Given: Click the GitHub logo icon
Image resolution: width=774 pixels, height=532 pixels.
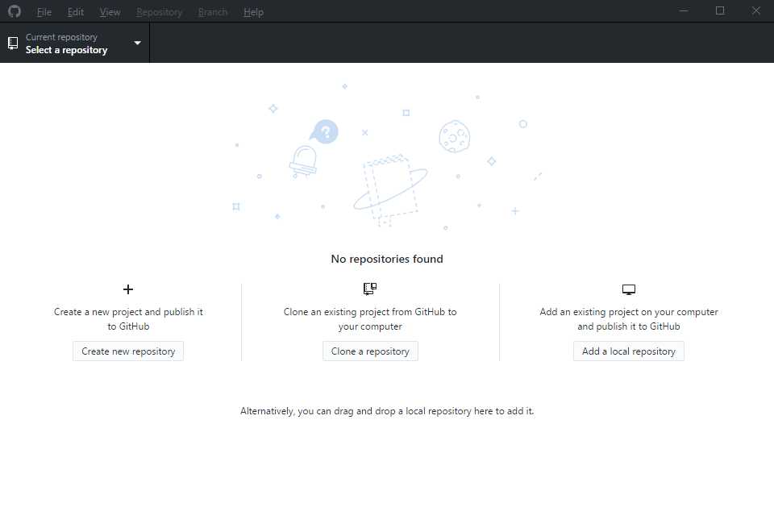Looking at the screenshot, I should (x=15, y=11).
